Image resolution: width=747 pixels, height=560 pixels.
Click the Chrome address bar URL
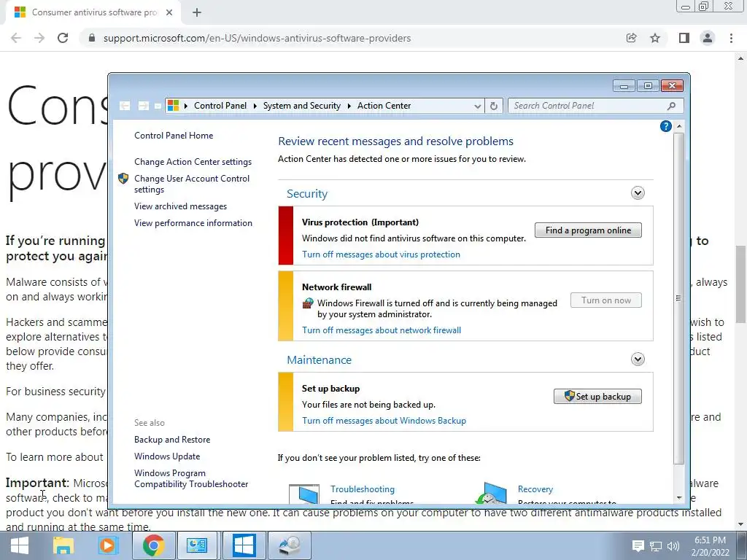coord(258,38)
